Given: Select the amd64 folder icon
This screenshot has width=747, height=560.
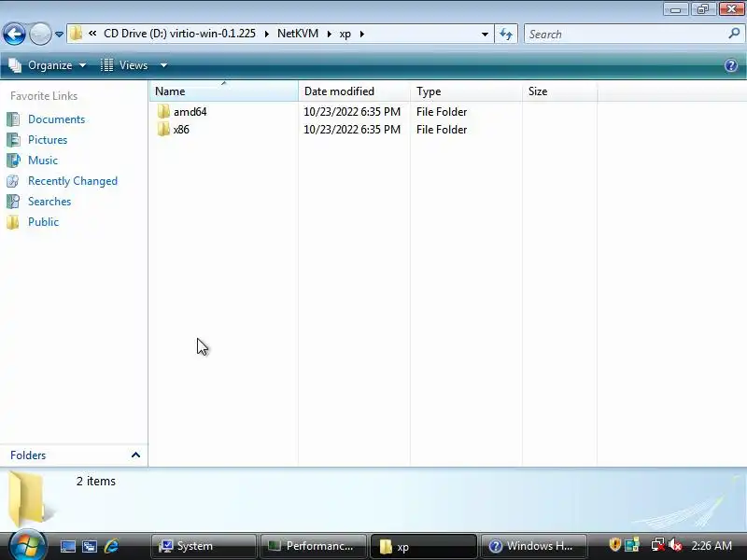Looking at the screenshot, I should pyautogui.click(x=163, y=111).
